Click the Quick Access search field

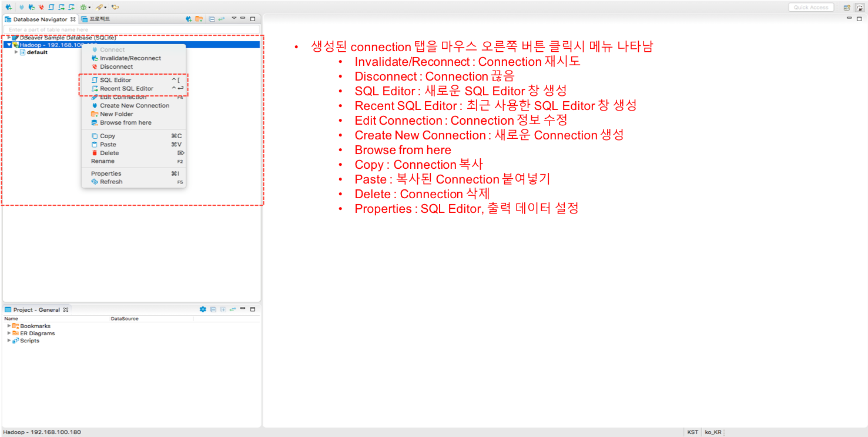[x=811, y=8]
